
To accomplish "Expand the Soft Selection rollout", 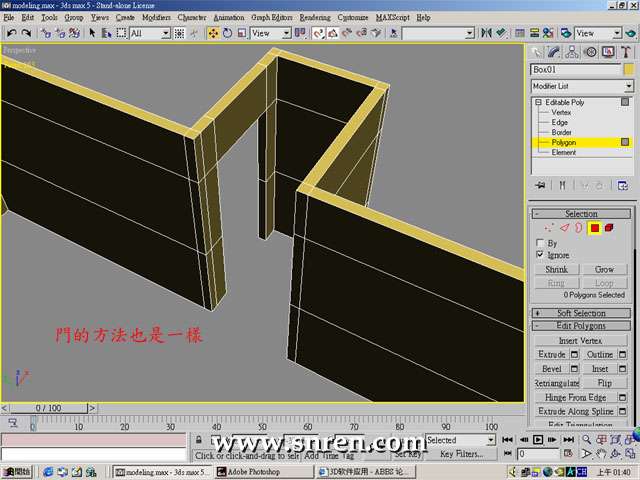I will pos(581,313).
